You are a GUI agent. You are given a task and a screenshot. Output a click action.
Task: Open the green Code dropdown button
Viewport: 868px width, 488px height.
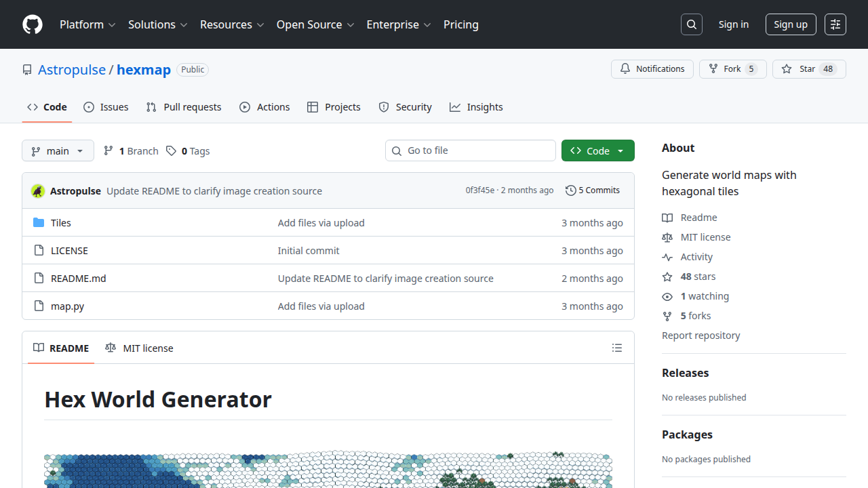598,150
